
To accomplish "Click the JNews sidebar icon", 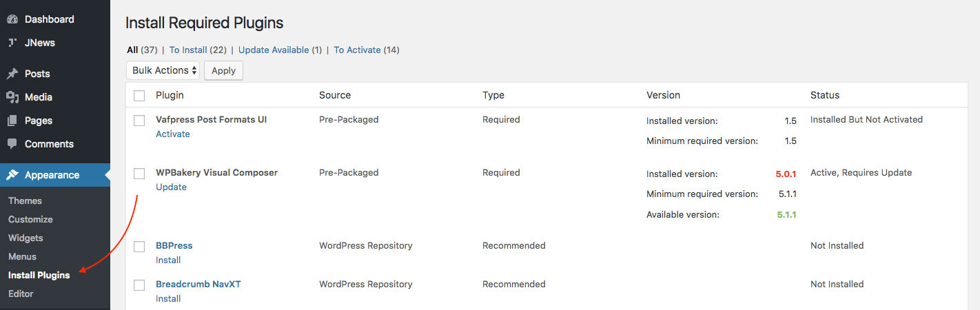I will (x=12, y=43).
